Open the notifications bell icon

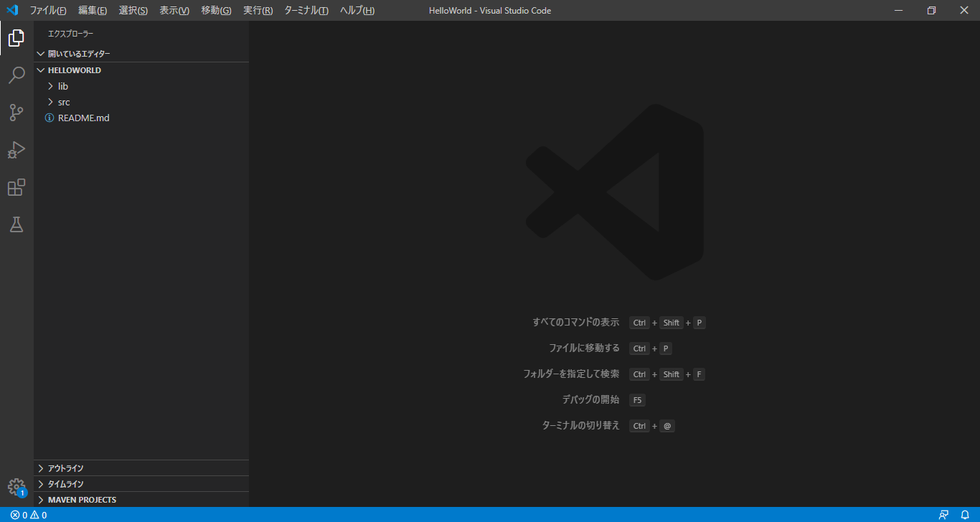pyautogui.click(x=965, y=515)
